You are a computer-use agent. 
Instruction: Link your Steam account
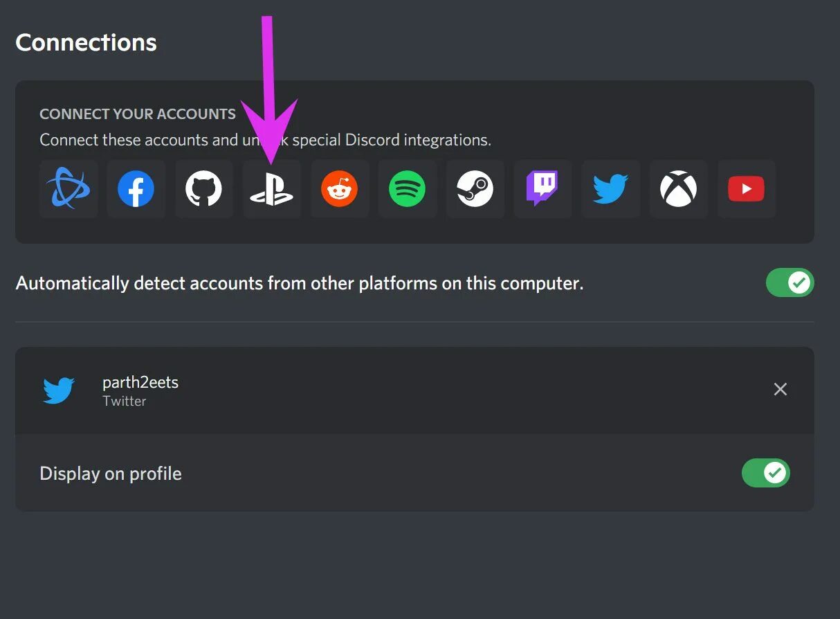475,189
